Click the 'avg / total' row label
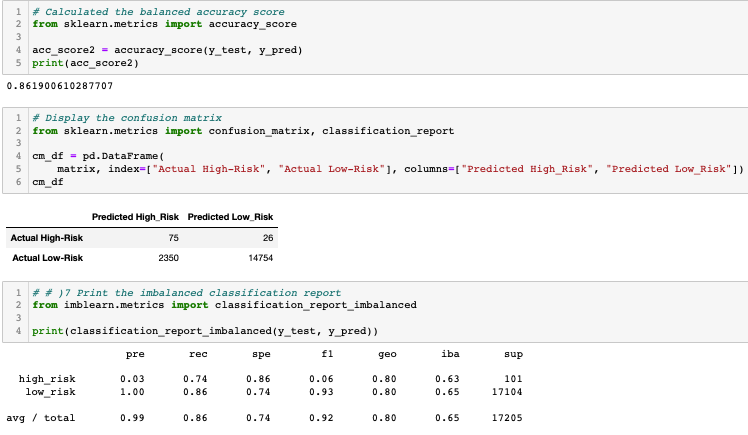The height and width of the screenshot is (435, 748). (x=41, y=418)
